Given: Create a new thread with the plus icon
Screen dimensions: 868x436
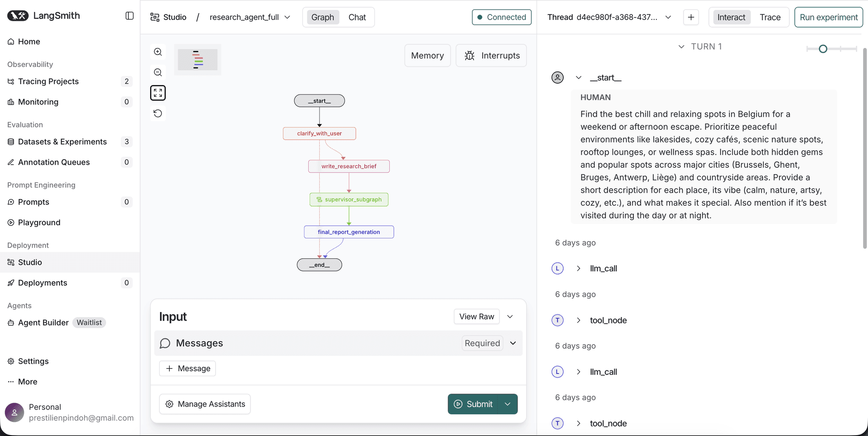Looking at the screenshot, I should click(x=691, y=17).
